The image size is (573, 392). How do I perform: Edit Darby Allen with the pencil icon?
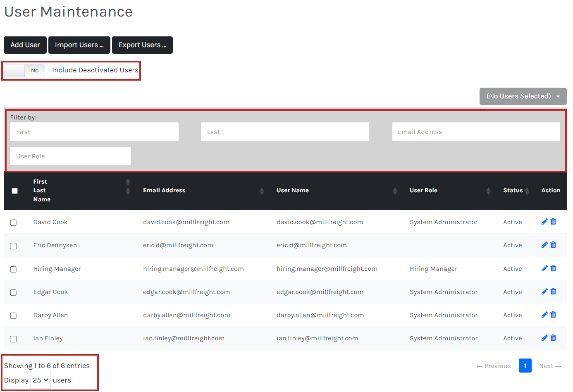click(544, 315)
